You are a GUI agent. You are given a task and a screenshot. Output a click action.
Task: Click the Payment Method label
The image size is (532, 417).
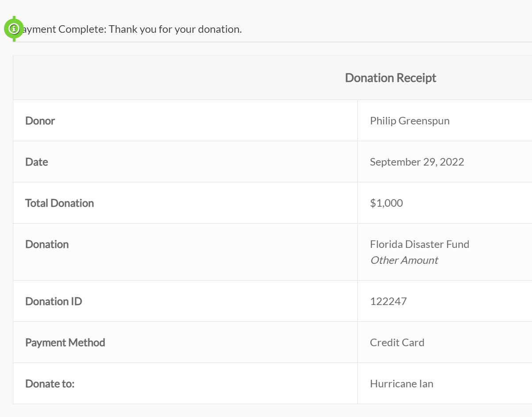(65, 343)
